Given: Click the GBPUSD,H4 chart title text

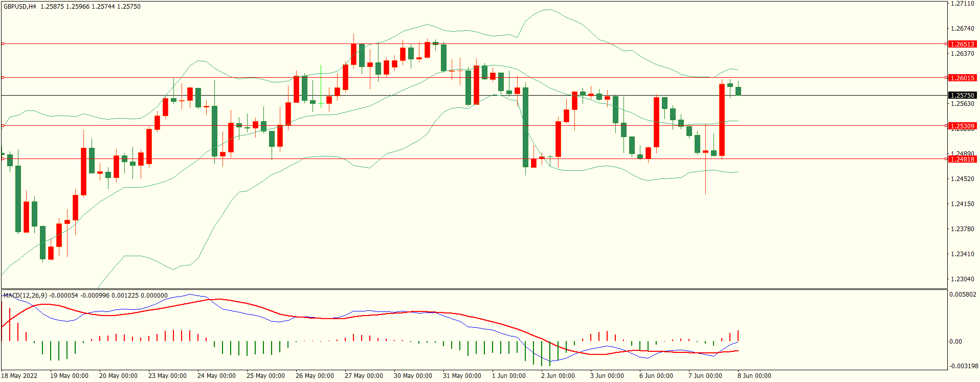Looking at the screenshot, I should point(20,7).
